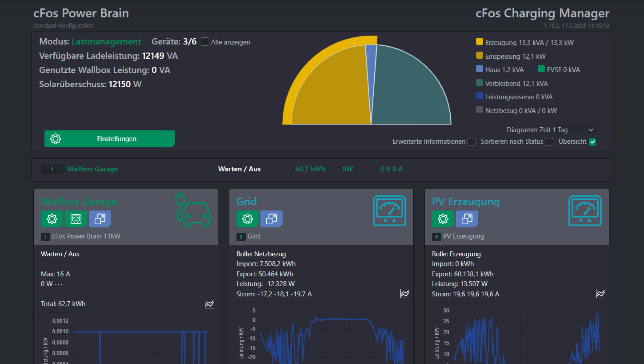Open Grid tile popup window icon
The image size is (644, 364).
[272, 219]
